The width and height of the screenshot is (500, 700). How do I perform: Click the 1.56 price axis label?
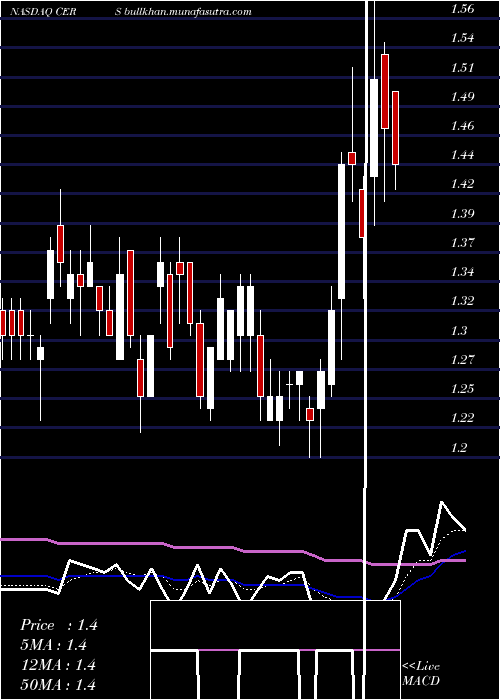[462, 9]
